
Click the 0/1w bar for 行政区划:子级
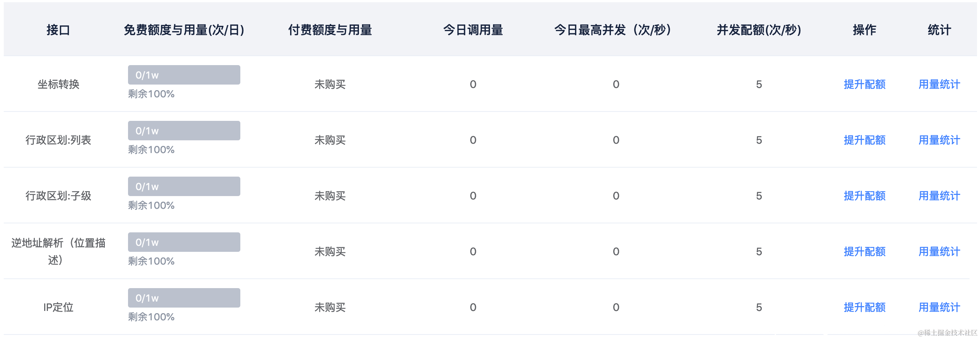pyautogui.click(x=184, y=186)
